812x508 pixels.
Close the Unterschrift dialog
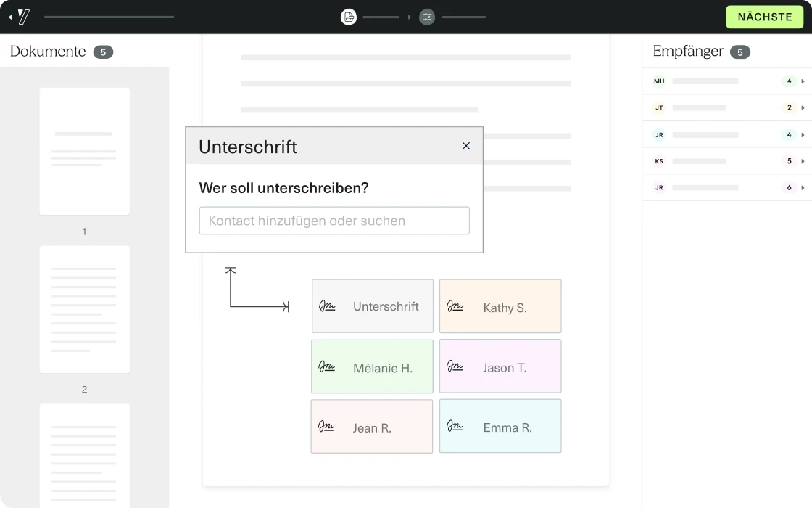click(466, 146)
